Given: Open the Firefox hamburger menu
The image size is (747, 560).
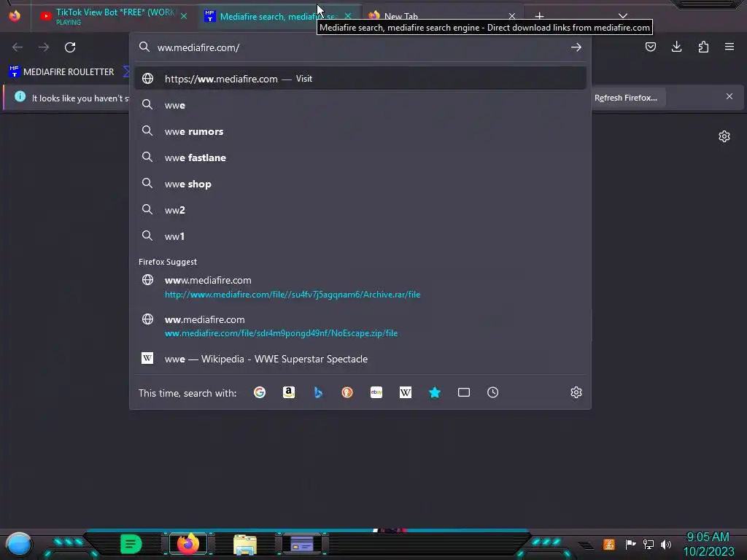Looking at the screenshot, I should click(x=729, y=47).
